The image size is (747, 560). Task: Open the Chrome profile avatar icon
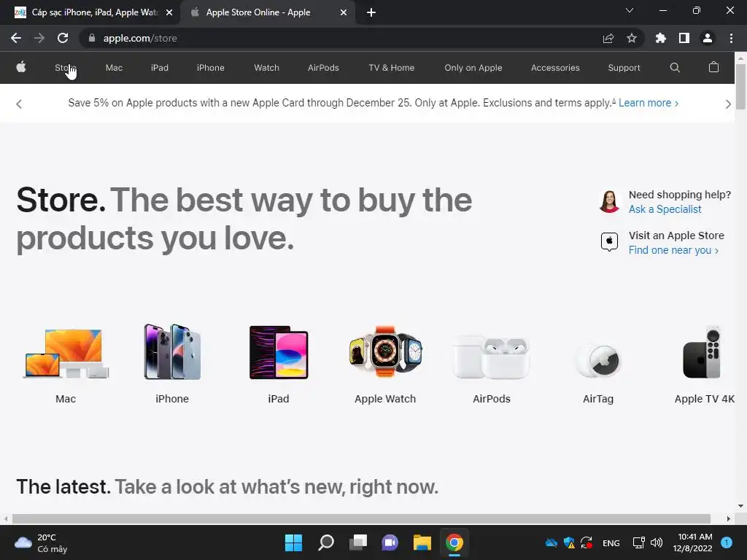pyautogui.click(x=708, y=38)
